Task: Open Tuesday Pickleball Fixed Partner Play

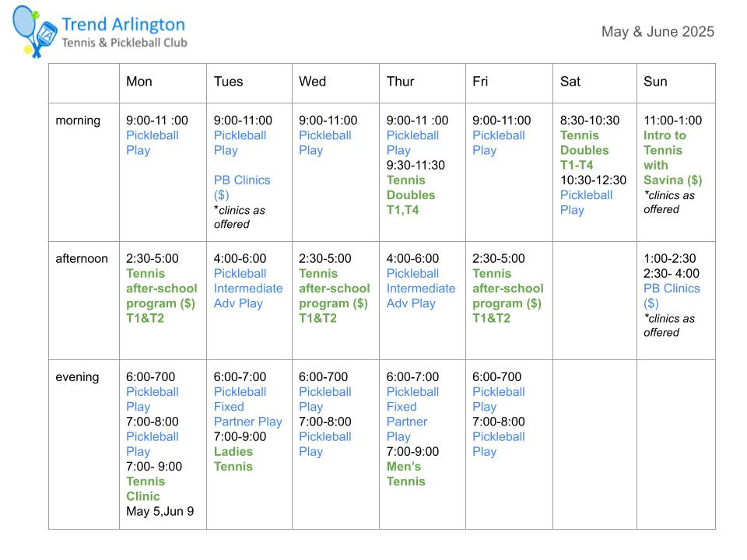Action: [x=247, y=407]
